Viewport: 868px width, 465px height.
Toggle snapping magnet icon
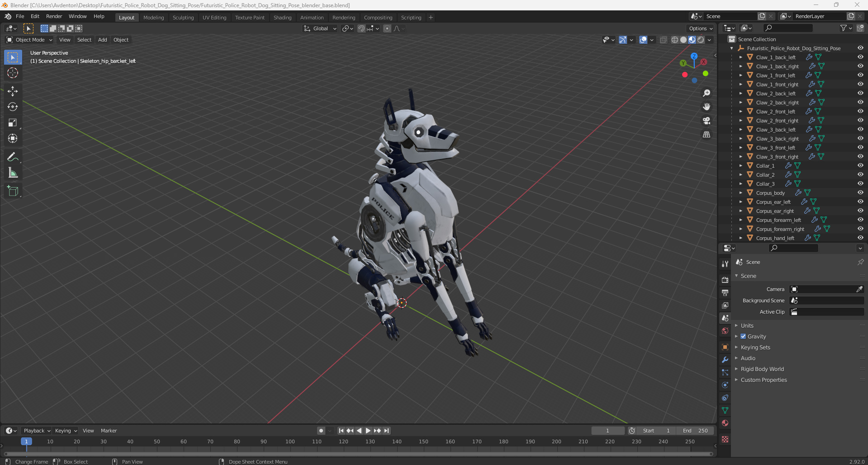tap(361, 28)
